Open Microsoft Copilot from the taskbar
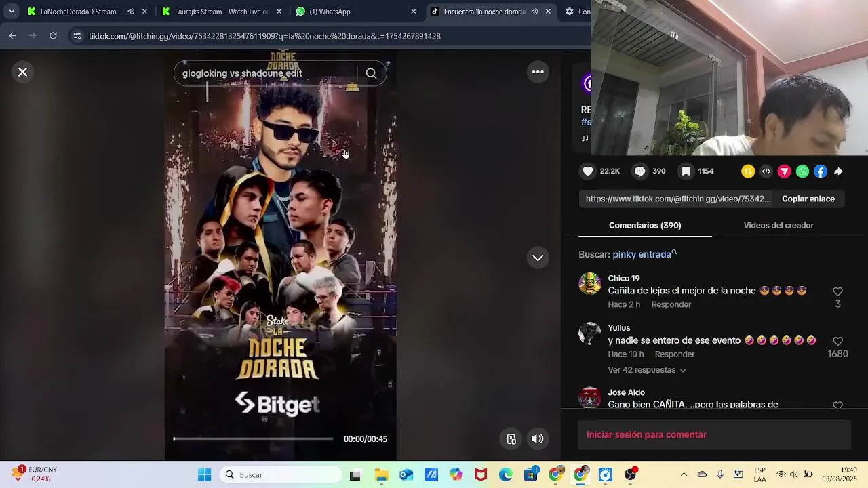 [x=456, y=475]
